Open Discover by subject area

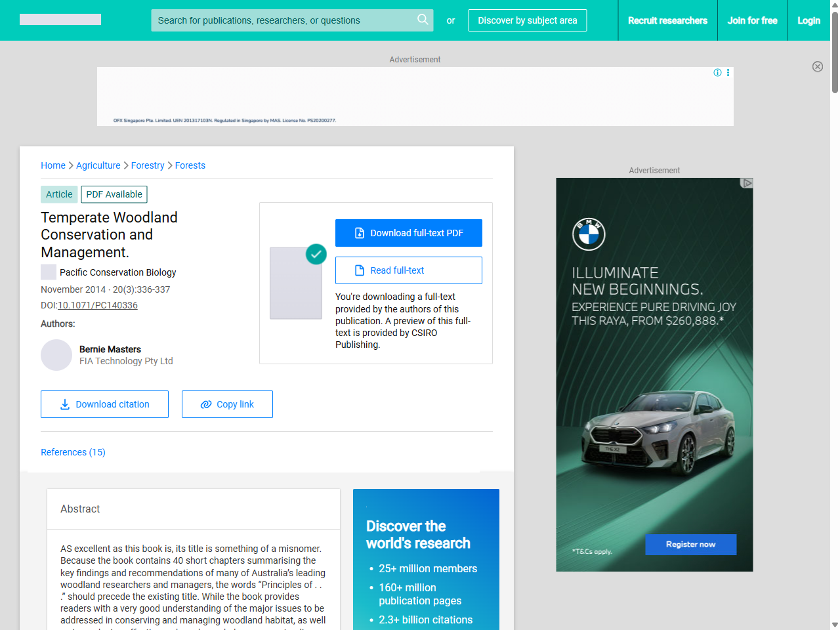click(527, 20)
